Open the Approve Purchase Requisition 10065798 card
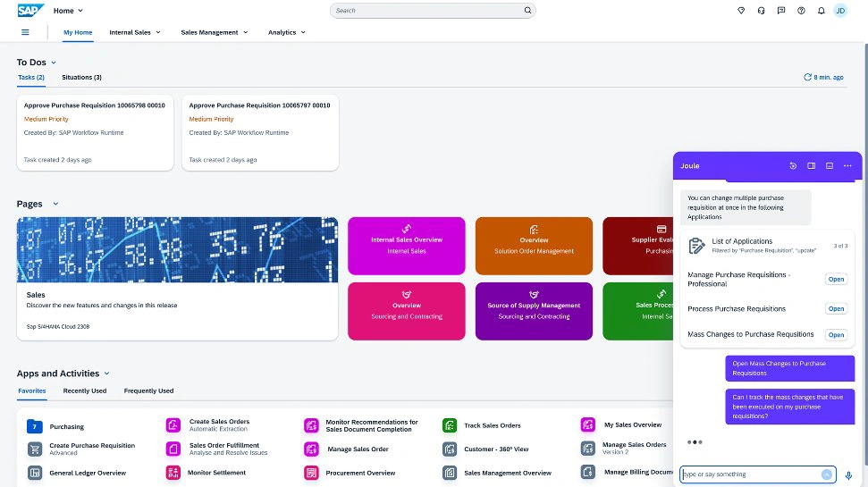The height and width of the screenshot is (487, 868). pos(96,132)
